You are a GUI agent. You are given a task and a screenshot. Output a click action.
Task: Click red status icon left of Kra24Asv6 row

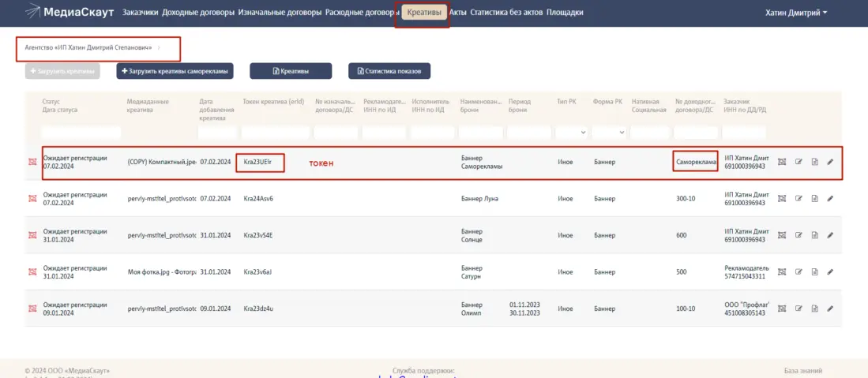click(x=32, y=198)
